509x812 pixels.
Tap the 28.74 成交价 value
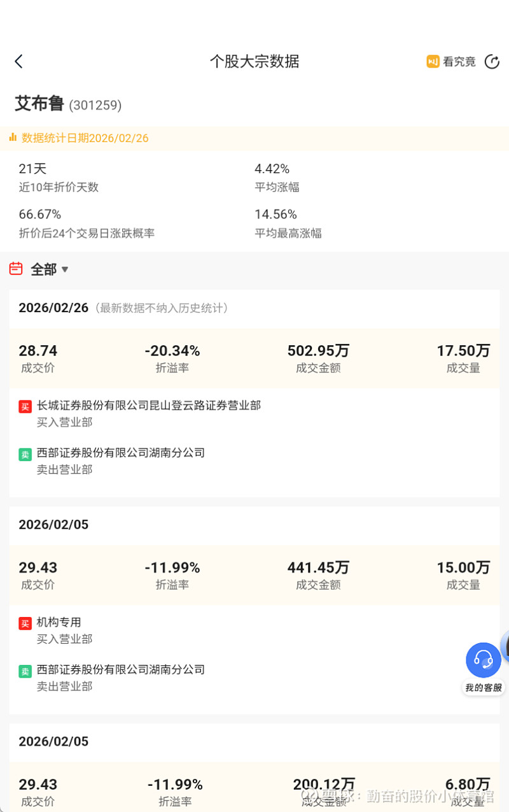[38, 351]
